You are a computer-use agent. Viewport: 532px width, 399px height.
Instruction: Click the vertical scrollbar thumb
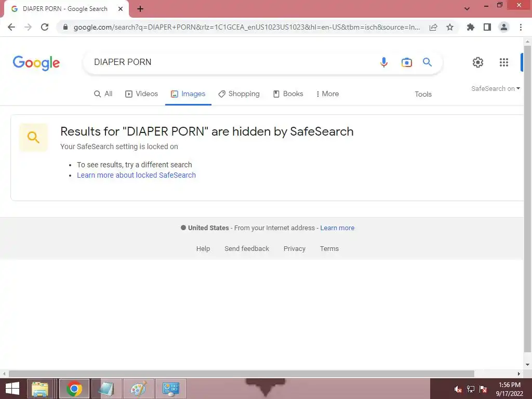[527, 198]
